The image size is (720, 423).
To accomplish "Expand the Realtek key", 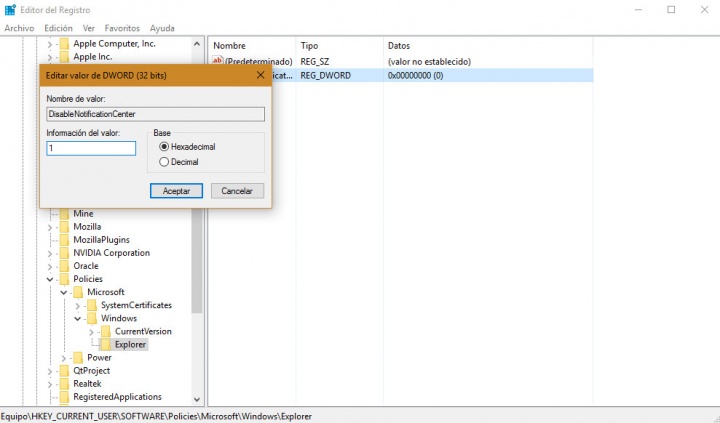I will (x=50, y=384).
